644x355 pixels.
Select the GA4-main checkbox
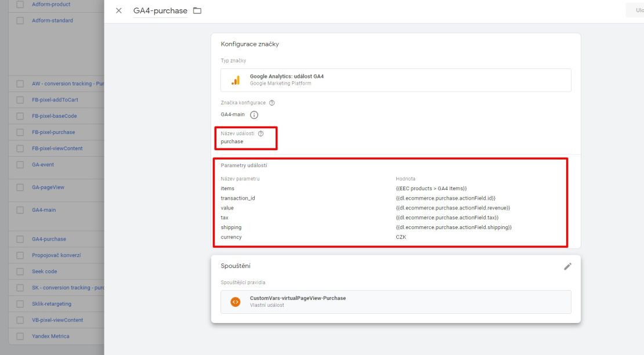point(20,210)
